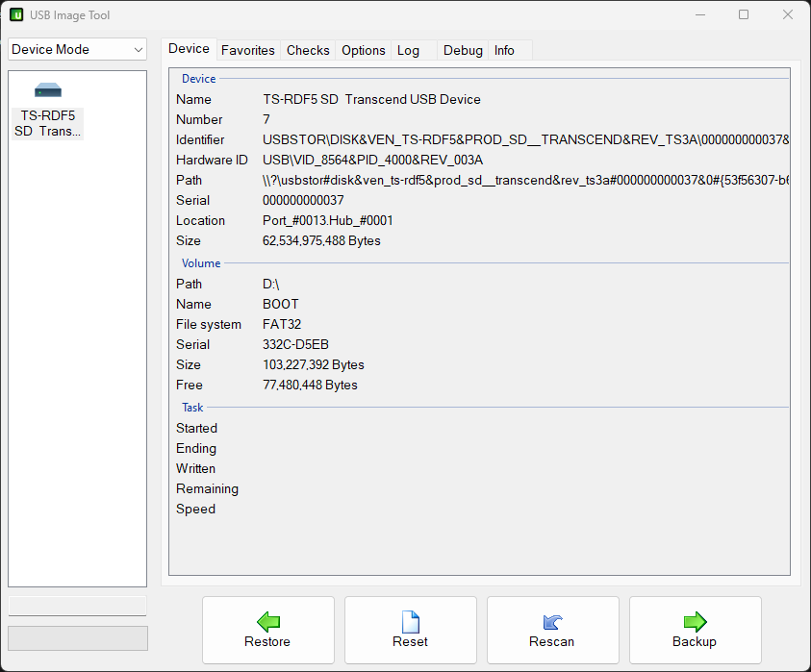The height and width of the screenshot is (672, 811).
Task: Click the Reset document icon
Action: coord(411,621)
